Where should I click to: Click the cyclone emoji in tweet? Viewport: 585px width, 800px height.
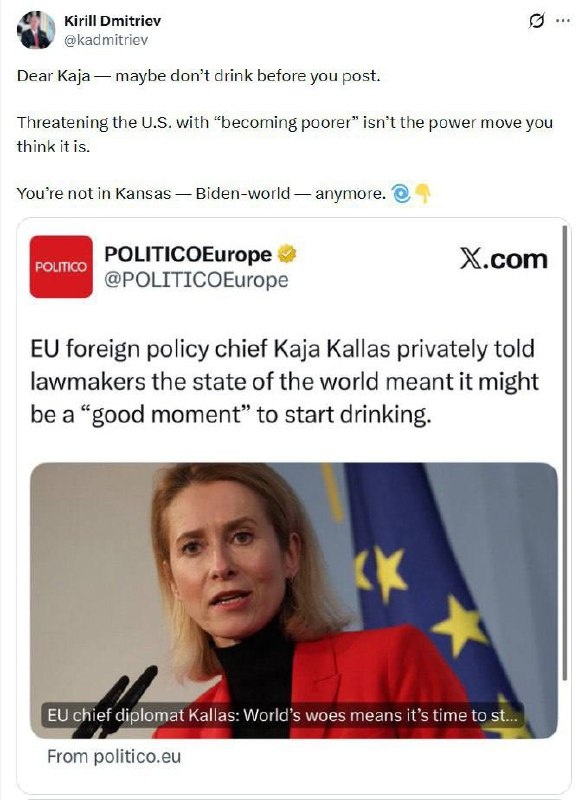(401, 193)
